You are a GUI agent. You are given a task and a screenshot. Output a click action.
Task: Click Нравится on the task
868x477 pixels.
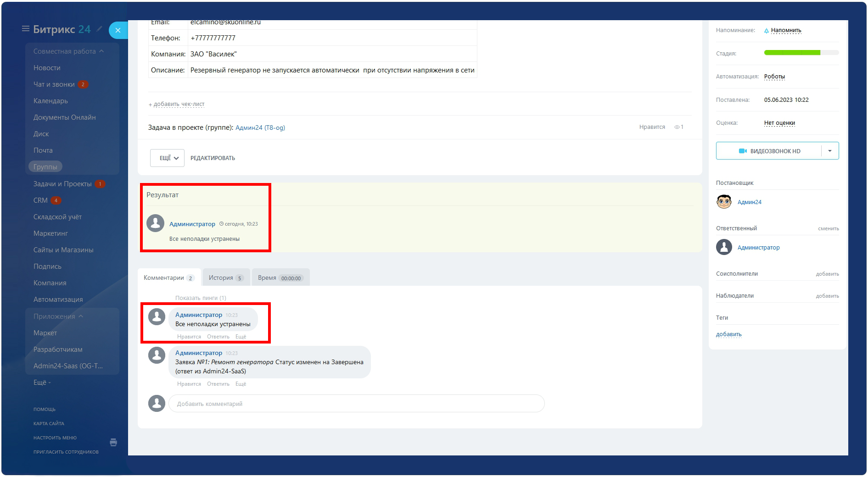pyautogui.click(x=652, y=127)
